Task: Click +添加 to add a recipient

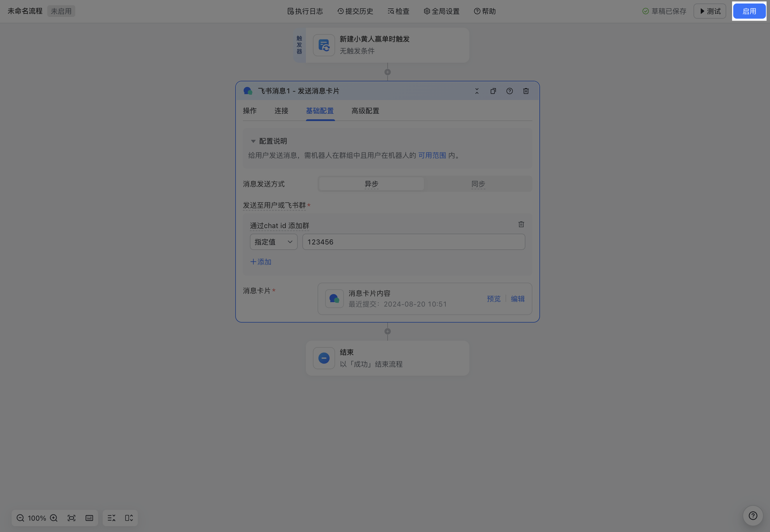Action: 261,262
